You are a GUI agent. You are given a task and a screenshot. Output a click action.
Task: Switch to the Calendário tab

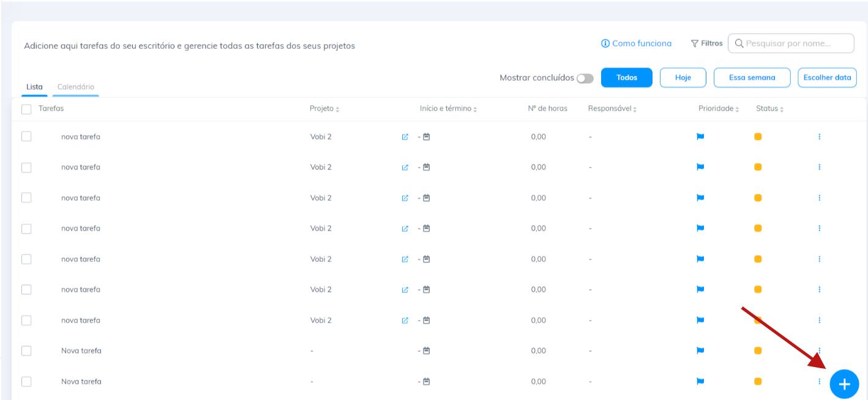click(76, 87)
